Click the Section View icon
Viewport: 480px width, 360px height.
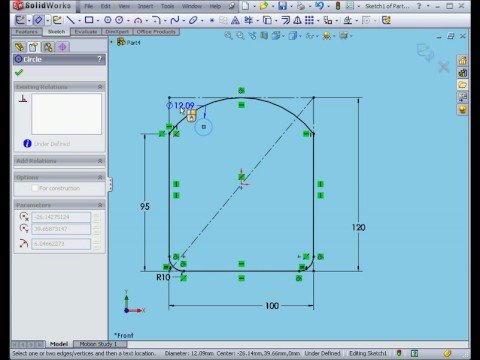[x=264, y=36]
